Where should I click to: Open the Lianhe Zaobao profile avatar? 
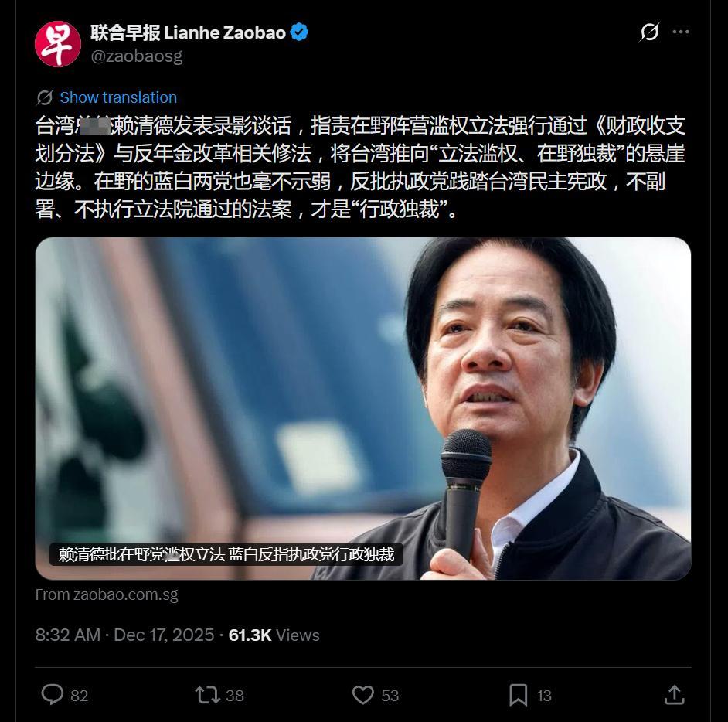tap(57, 44)
